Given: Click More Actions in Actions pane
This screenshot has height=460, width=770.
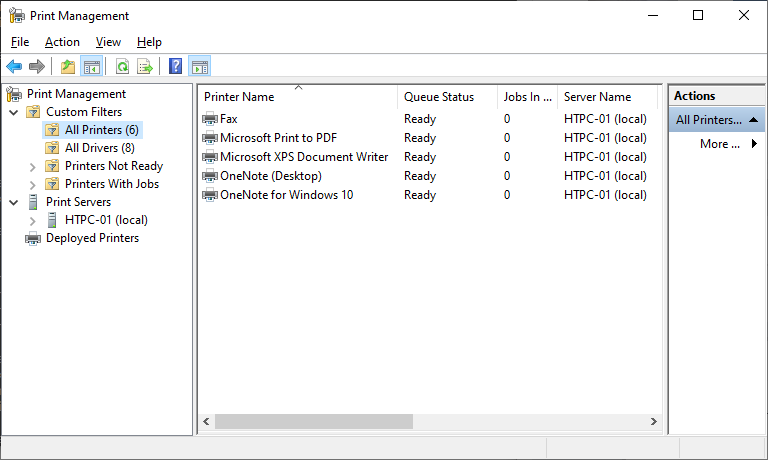Looking at the screenshot, I should click(720, 144).
